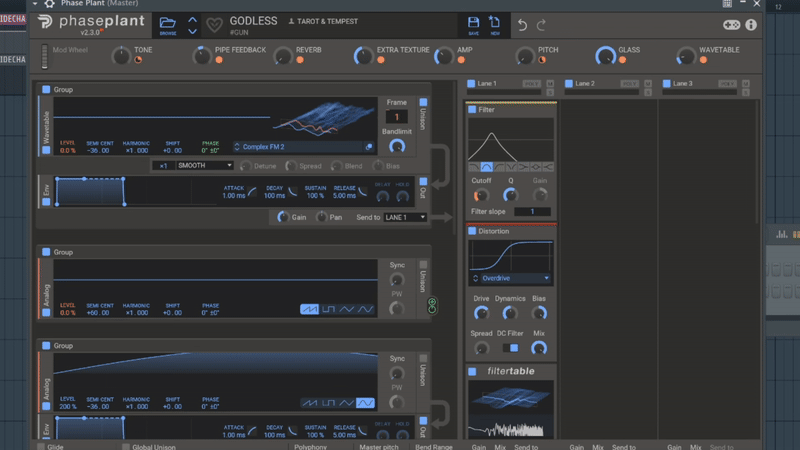Toggle the Wavetable oscillator enable box

[x=46, y=150]
